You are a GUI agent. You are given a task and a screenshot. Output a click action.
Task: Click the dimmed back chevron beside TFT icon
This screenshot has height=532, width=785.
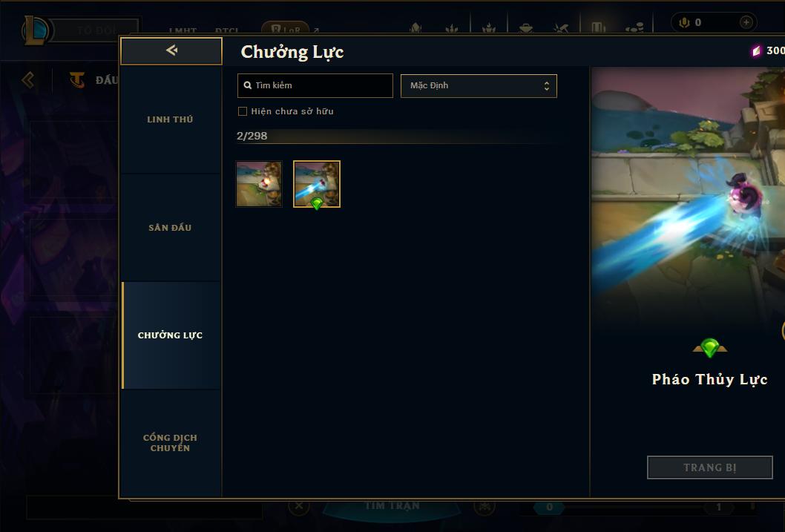[28, 79]
